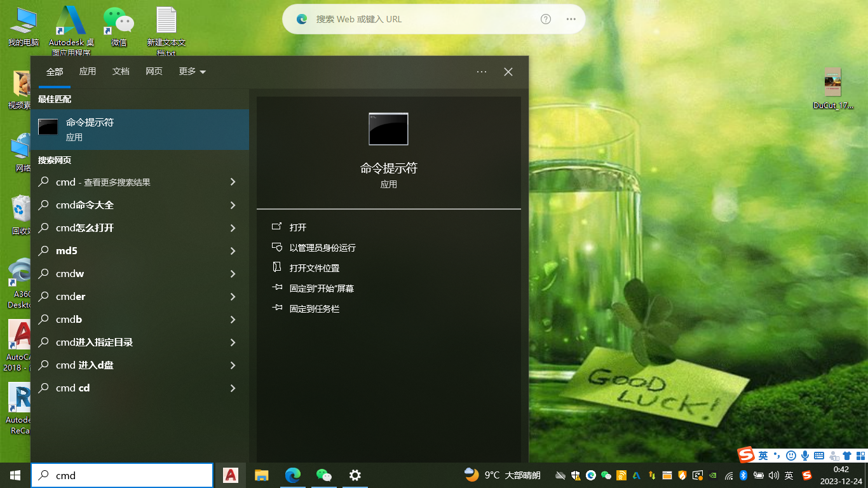Expand the cmder suggestion chevron
868x488 pixels.
(233, 297)
